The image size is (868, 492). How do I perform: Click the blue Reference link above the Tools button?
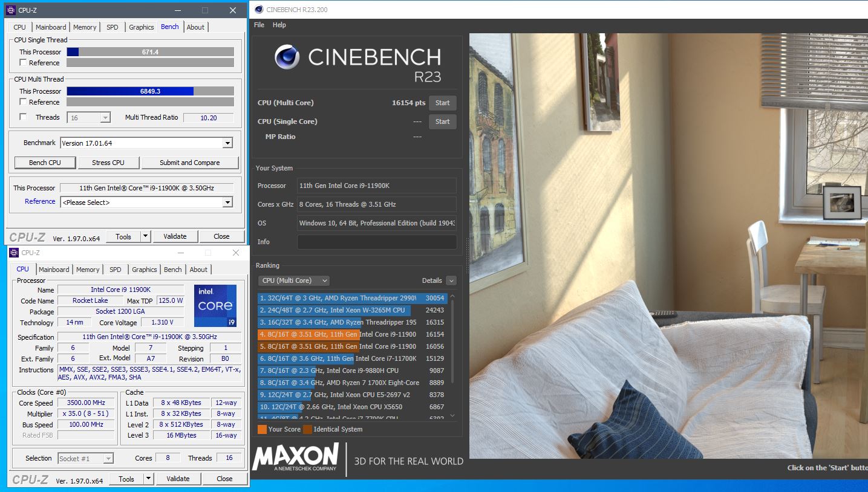(40, 202)
